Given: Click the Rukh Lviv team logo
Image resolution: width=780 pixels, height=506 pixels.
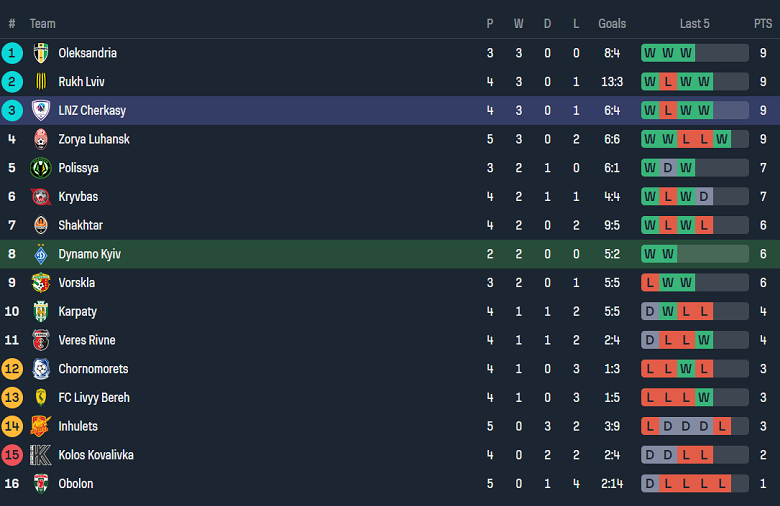Looking at the screenshot, I should [41, 82].
